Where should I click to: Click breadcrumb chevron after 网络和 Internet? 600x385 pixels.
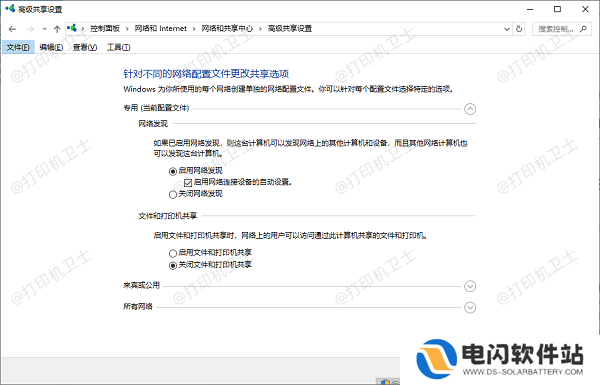point(194,29)
